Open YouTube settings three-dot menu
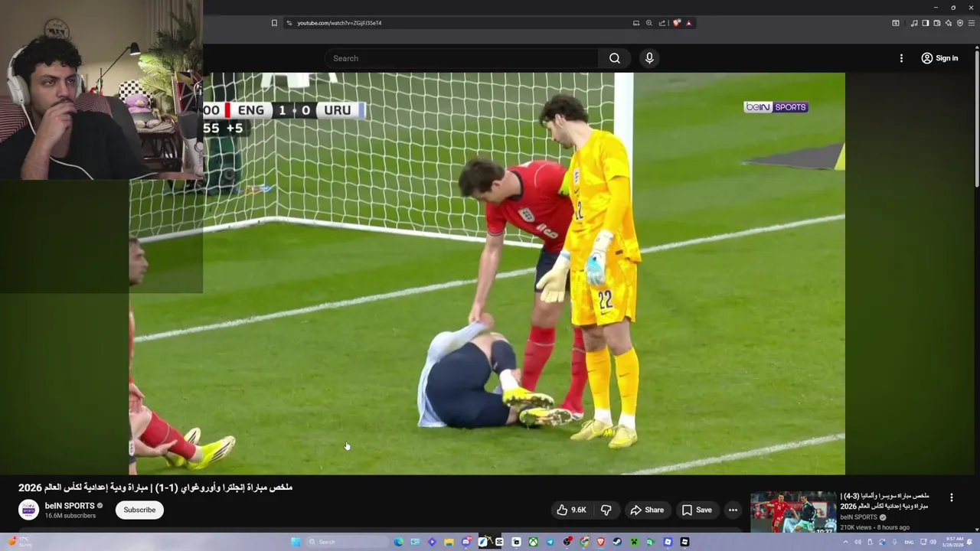The image size is (980, 551). point(901,58)
